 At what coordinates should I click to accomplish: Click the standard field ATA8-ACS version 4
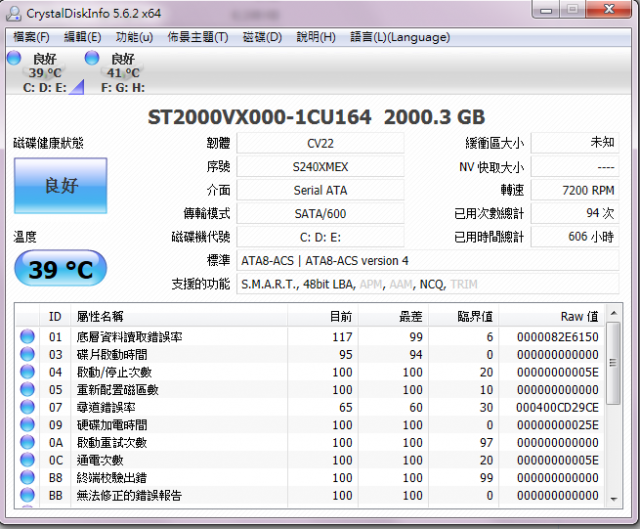(428, 260)
